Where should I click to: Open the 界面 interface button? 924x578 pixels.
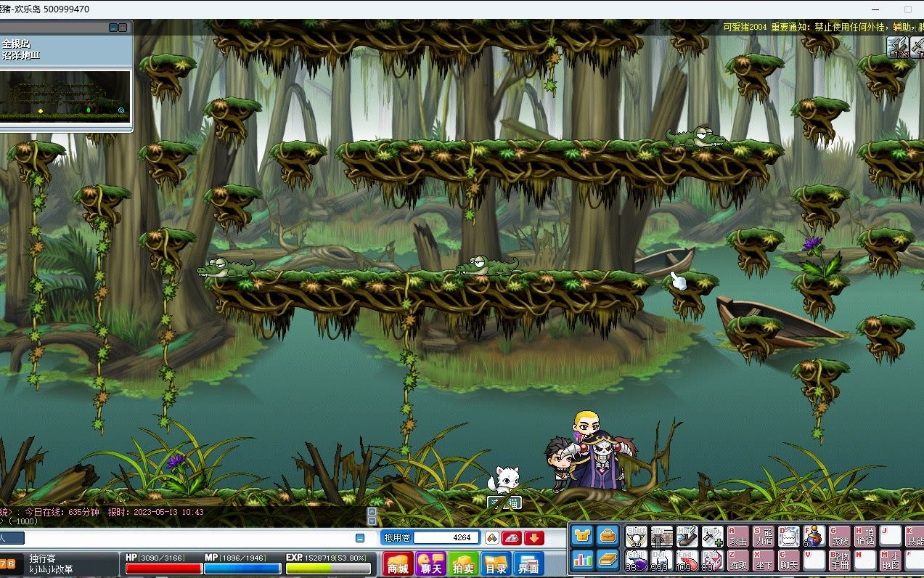coord(528,564)
